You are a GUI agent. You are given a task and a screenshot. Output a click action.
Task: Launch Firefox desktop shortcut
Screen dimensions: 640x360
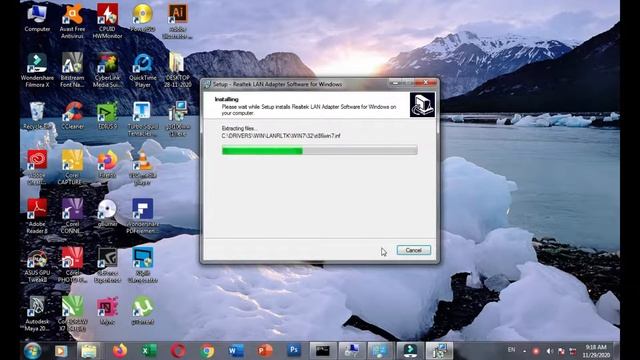(x=107, y=165)
